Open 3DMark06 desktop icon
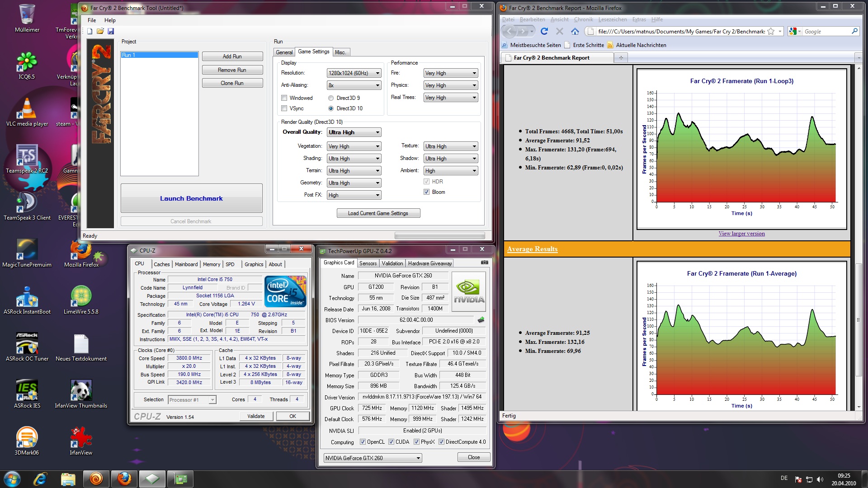868x488 pixels. (x=27, y=441)
